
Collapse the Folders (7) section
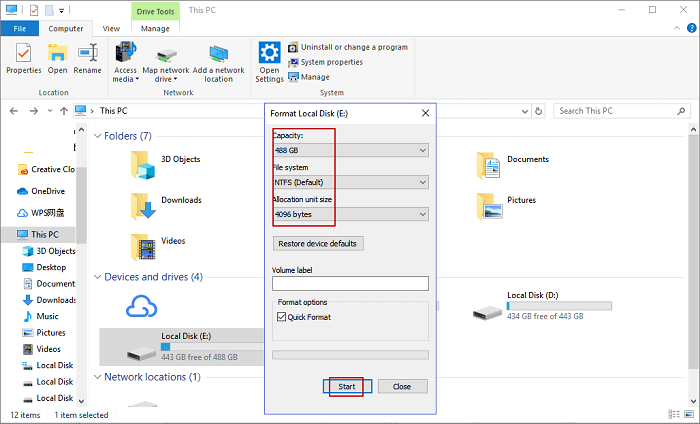97,136
